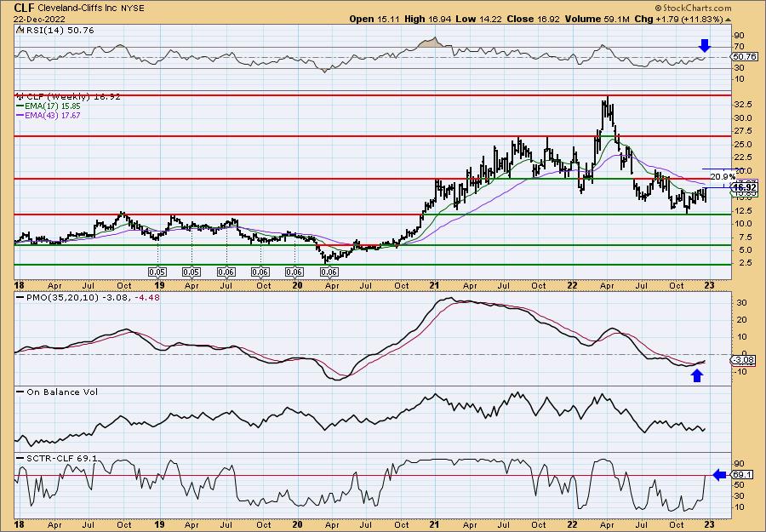This screenshot has height=532, width=766.
Task: Click the EMA(43) 17.67 legend entry
Action: [x=54, y=115]
